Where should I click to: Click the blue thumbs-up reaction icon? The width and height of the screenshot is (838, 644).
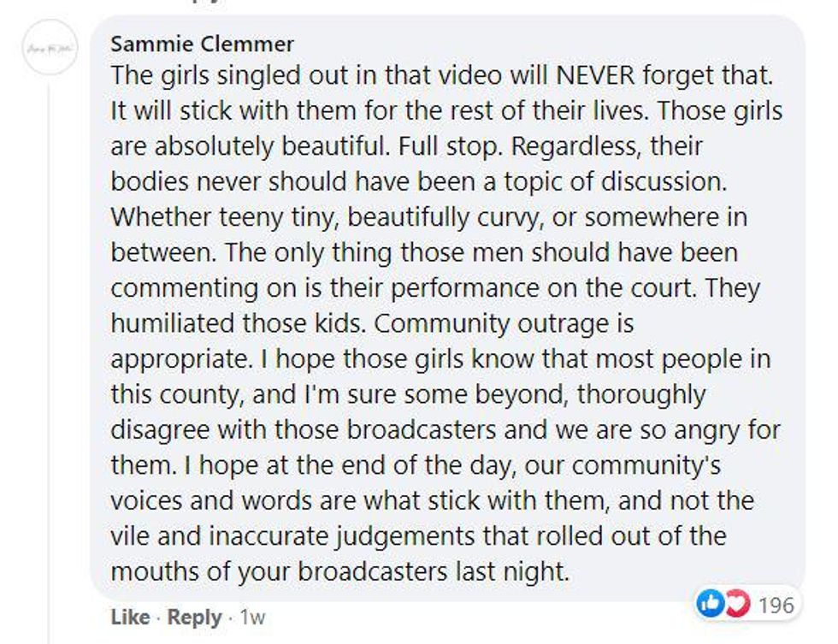pos(710,605)
